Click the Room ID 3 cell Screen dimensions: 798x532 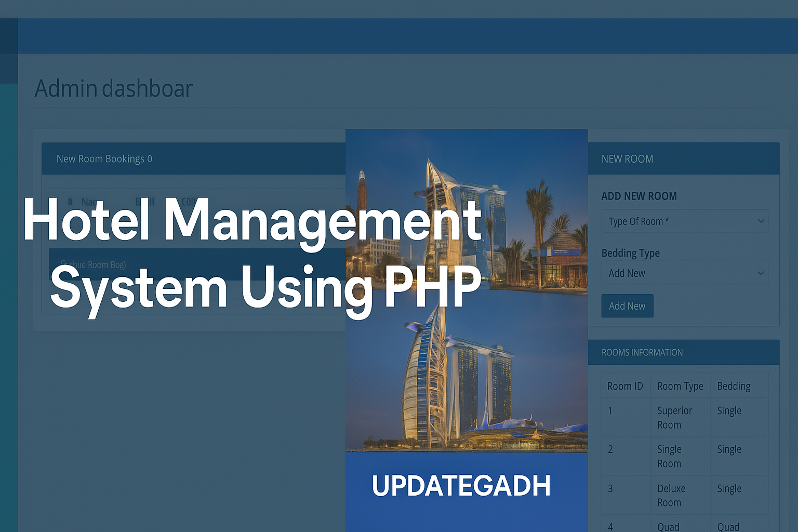626,495
